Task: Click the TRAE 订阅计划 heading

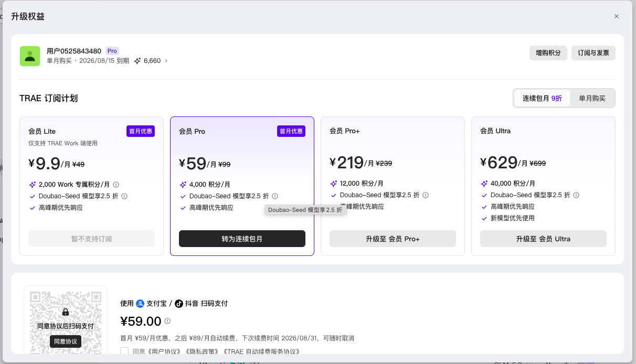Action: tap(48, 98)
